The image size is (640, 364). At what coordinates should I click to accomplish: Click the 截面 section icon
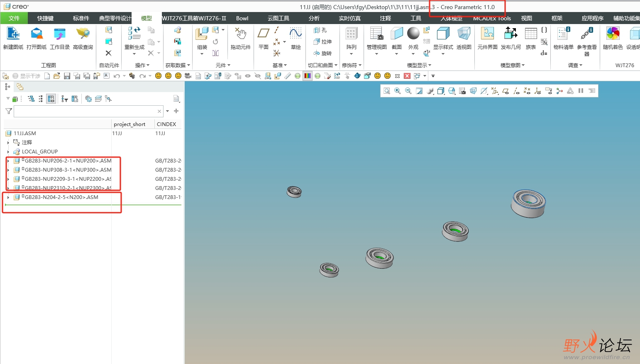tap(397, 33)
